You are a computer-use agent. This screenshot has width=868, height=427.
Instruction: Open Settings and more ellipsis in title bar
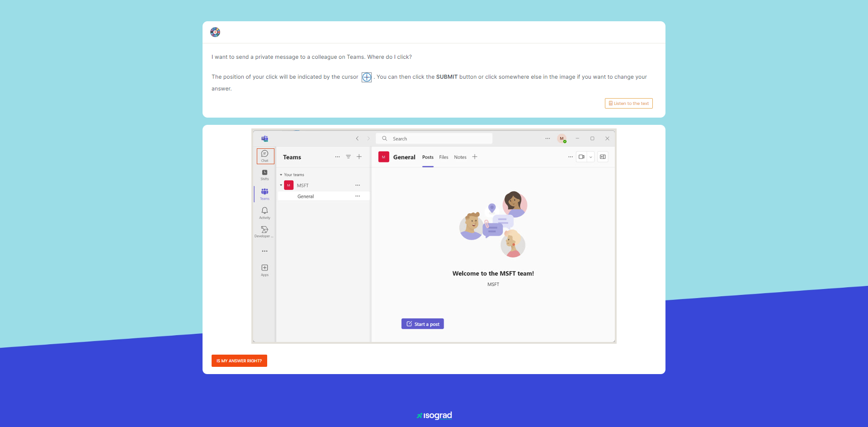(547, 138)
